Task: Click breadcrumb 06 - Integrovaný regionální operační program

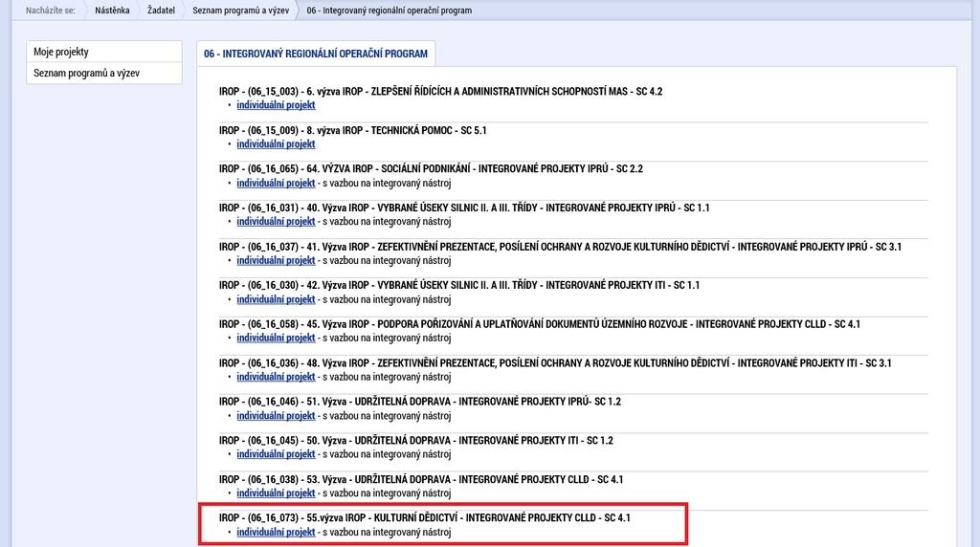Action: point(389,10)
